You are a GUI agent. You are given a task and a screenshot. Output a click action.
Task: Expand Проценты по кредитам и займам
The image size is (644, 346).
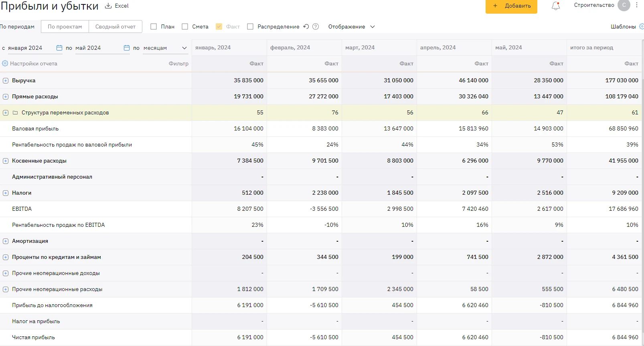(x=6, y=257)
